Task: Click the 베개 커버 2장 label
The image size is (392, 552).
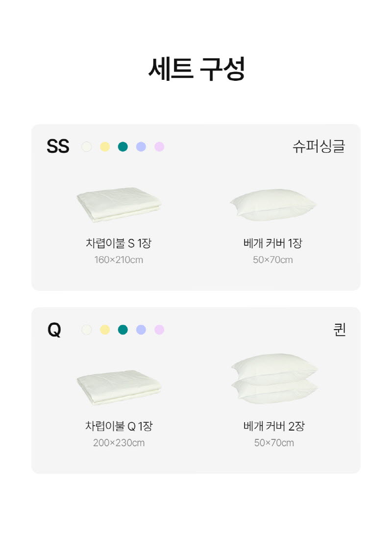Action: (274, 426)
